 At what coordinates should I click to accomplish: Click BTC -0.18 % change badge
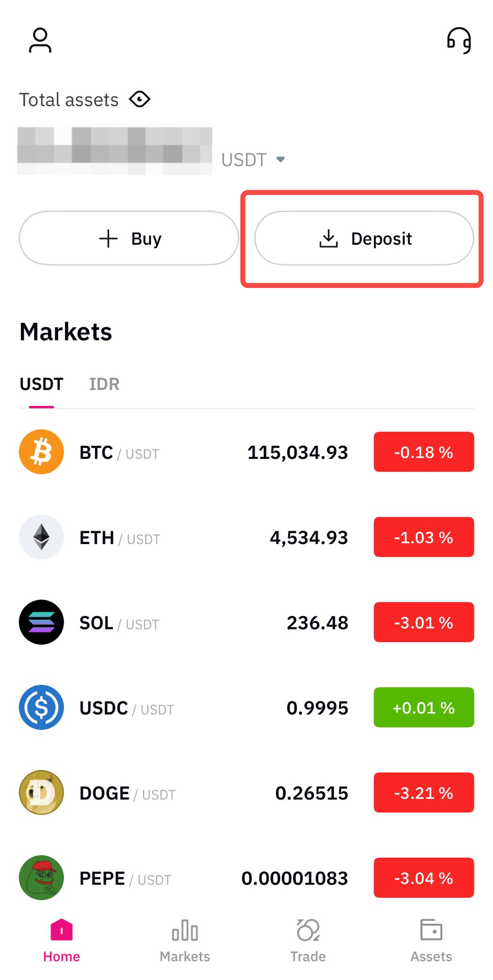click(424, 452)
